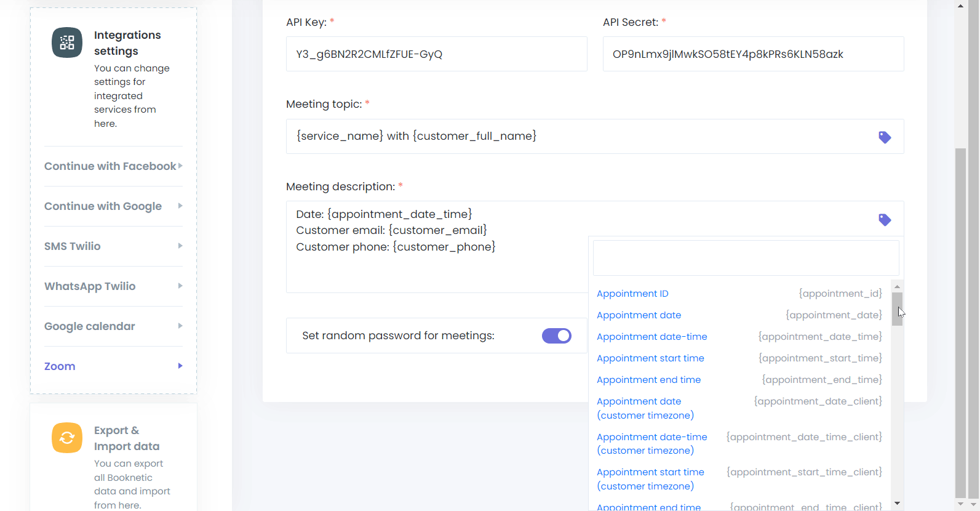Click tag icon in Meeting description field
The image size is (980, 511).
pyautogui.click(x=885, y=220)
